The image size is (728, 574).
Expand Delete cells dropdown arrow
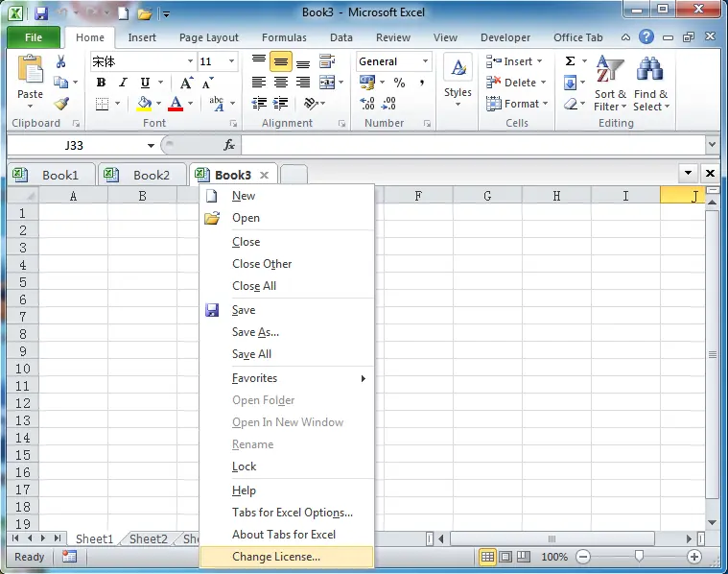click(x=543, y=83)
